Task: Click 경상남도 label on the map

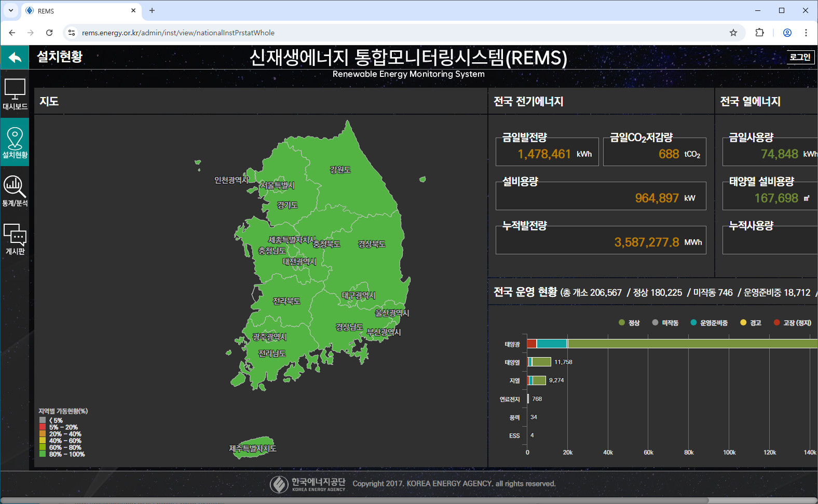Action: click(349, 327)
